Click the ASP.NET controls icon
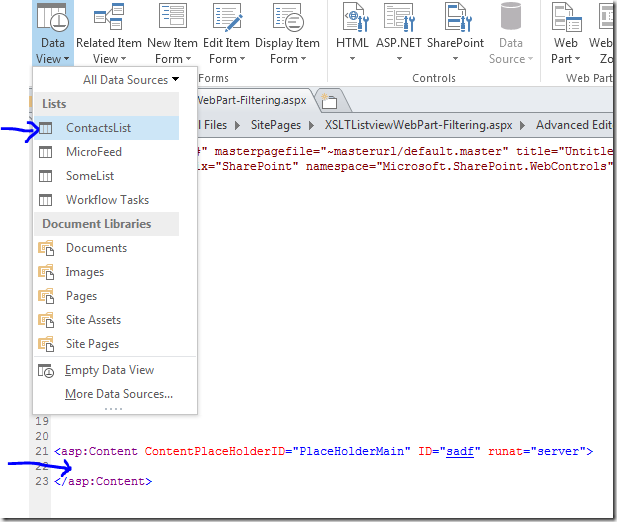This screenshot has width=617, height=522. 396,18
